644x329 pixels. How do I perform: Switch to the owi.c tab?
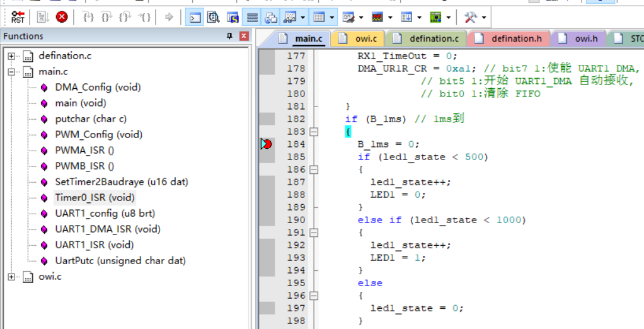[359, 38]
